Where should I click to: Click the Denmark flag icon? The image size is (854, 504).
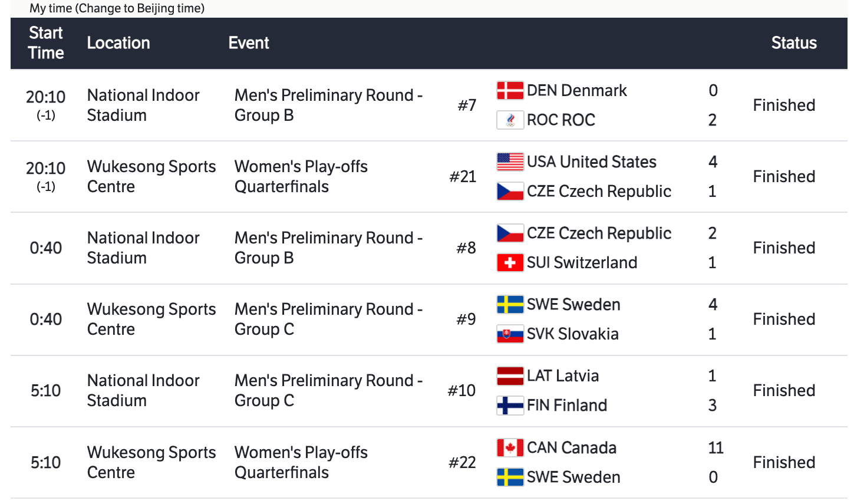(510, 91)
